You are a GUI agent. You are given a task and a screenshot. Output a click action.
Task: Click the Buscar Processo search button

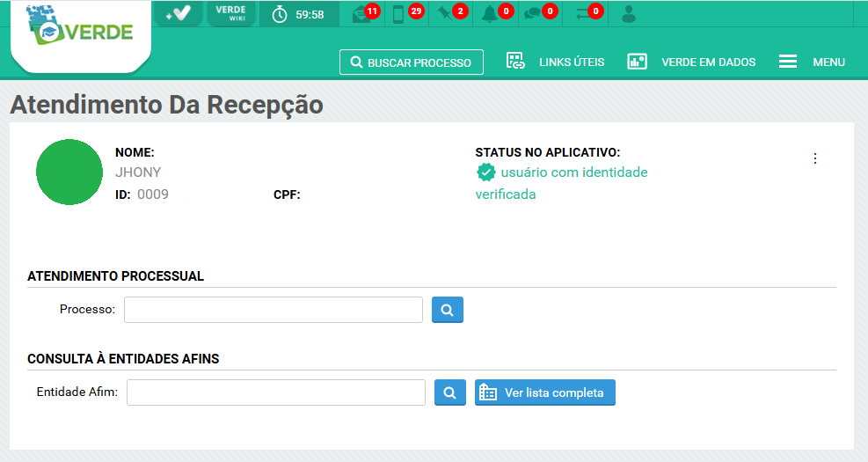[412, 62]
